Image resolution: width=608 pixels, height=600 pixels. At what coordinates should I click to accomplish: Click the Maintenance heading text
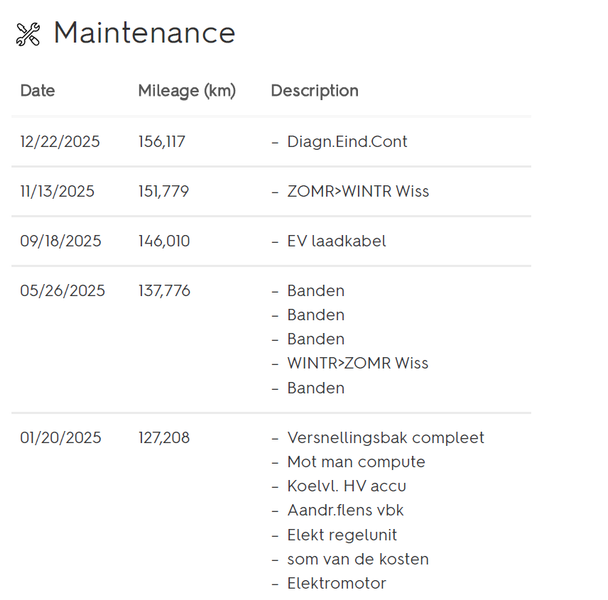pyautogui.click(x=144, y=33)
